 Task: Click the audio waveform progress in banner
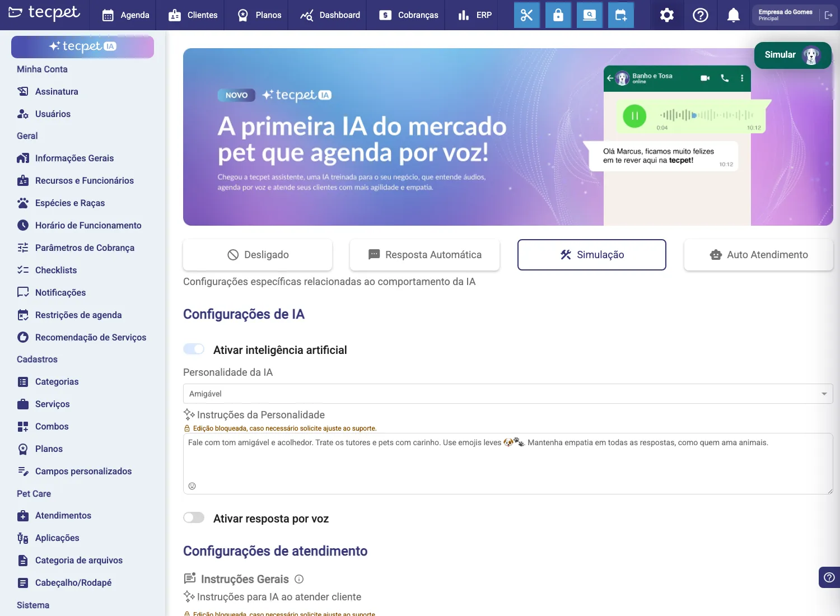click(x=707, y=115)
